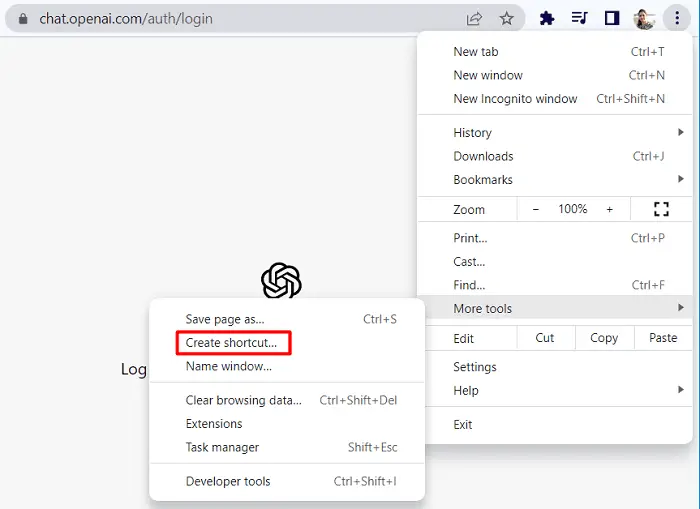
Task: Open Task manager from the submenu
Action: point(287,447)
